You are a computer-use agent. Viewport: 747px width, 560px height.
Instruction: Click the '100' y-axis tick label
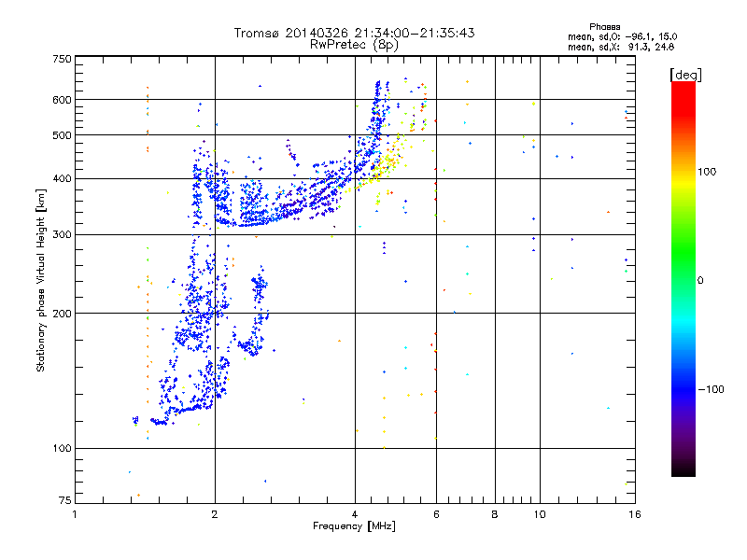(x=62, y=449)
